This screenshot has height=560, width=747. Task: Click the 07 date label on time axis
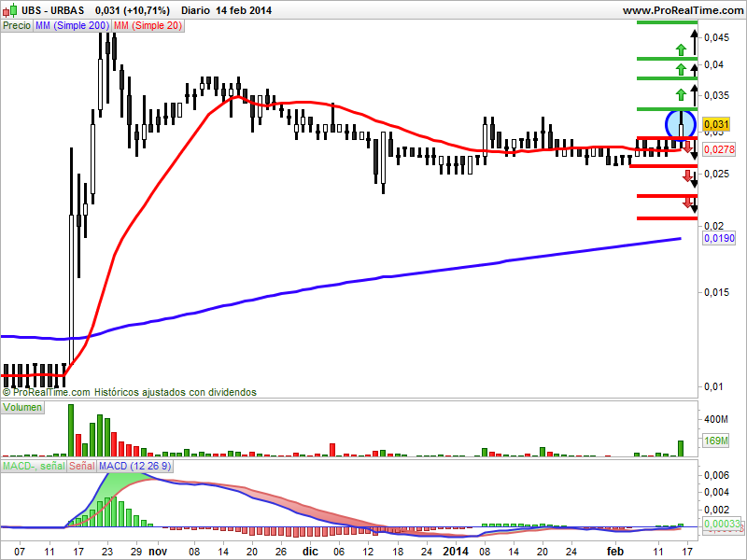[19, 552]
